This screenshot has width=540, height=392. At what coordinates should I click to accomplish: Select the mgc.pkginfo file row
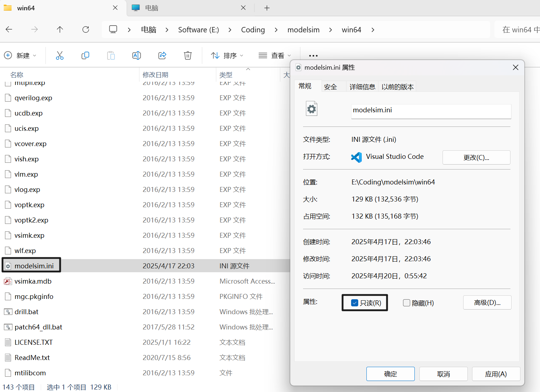(x=146, y=297)
